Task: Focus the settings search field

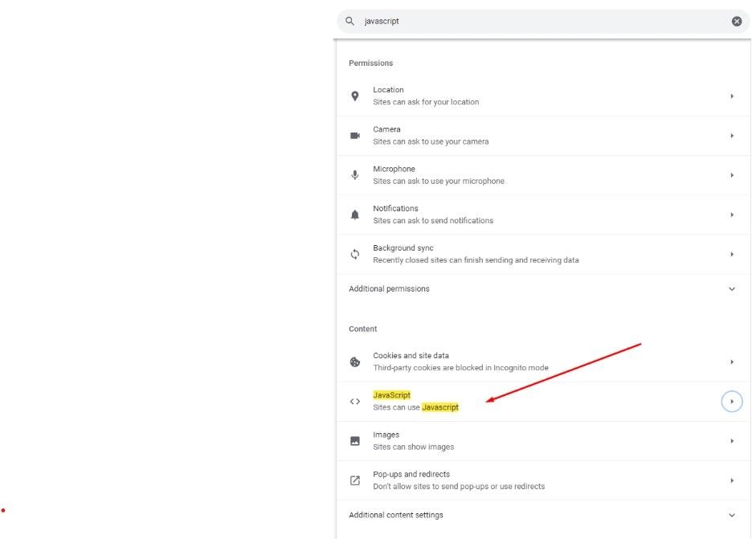Action: (x=543, y=21)
